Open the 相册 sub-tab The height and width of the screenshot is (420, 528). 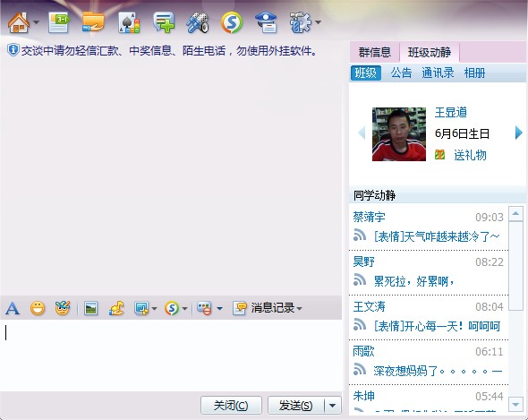474,73
